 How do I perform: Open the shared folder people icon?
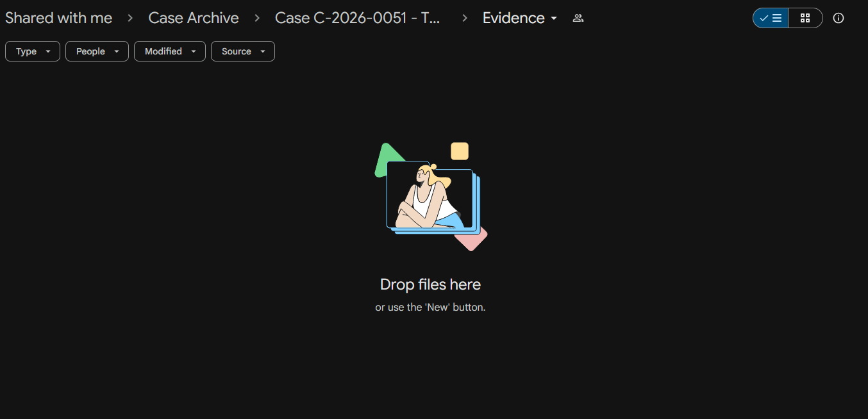coord(578,18)
